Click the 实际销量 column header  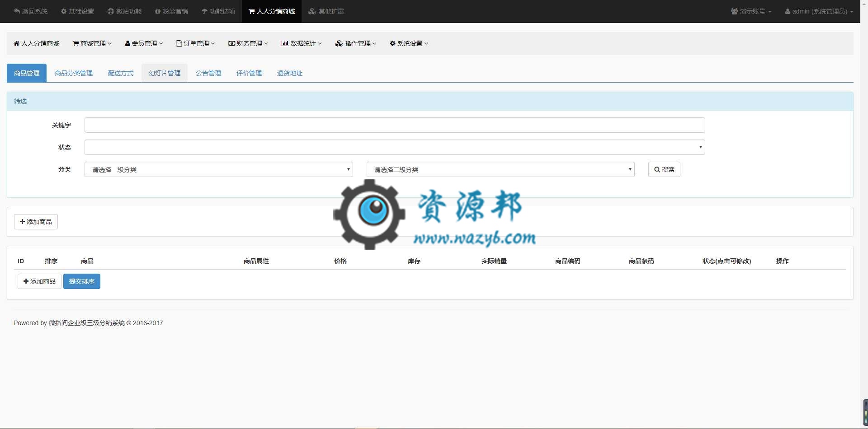point(494,261)
